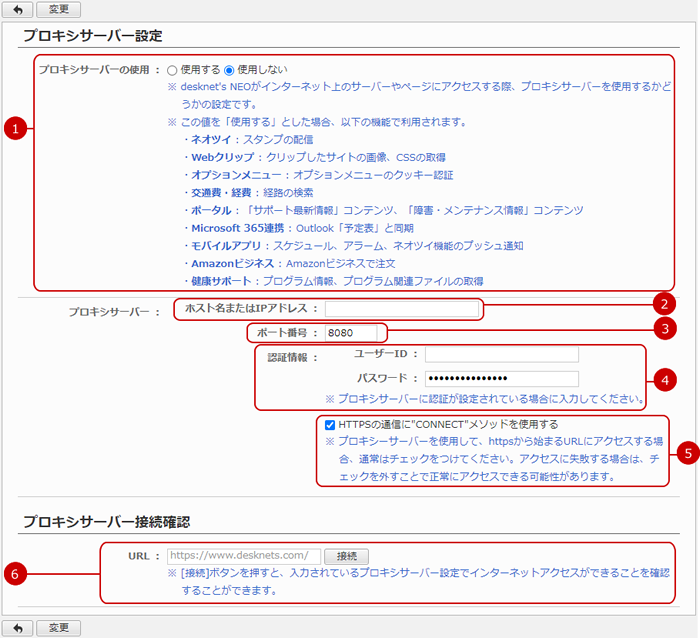Focus the ホスト名またはIPアドレス input field
Screen dimensions: 700x638
coord(401,308)
